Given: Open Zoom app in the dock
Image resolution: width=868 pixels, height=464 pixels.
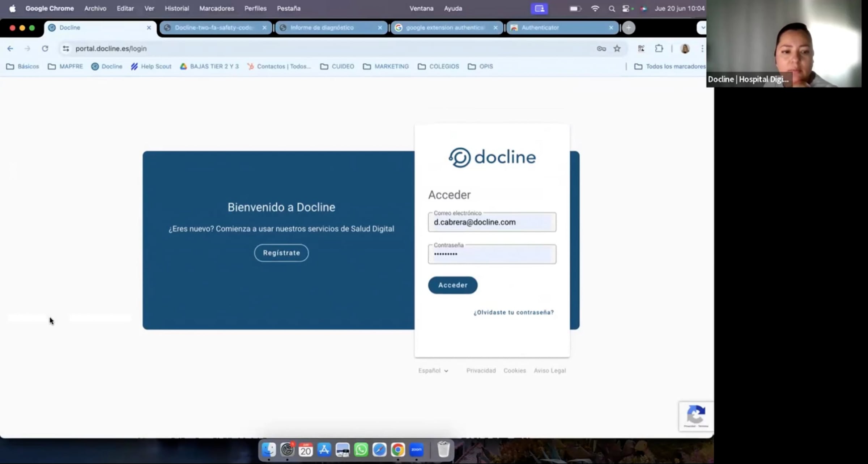Looking at the screenshot, I should tap(416, 450).
